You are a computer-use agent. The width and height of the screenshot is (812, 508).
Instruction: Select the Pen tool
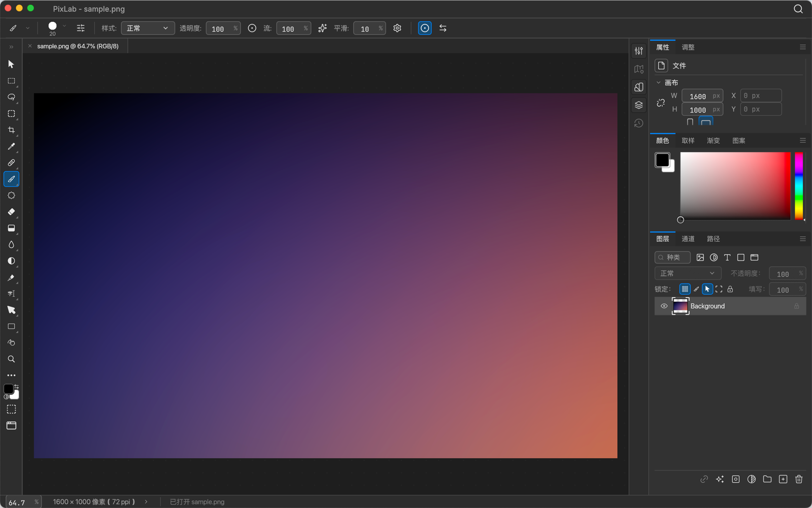pos(11,277)
